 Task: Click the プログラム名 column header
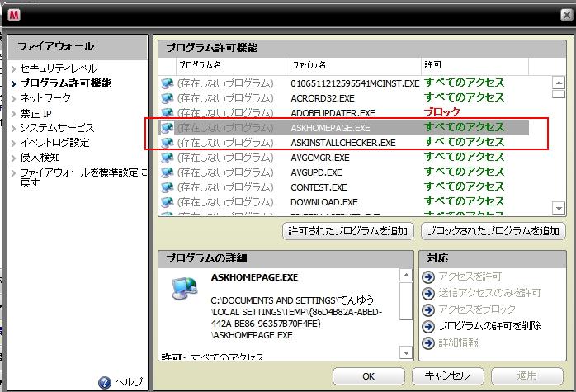233,65
